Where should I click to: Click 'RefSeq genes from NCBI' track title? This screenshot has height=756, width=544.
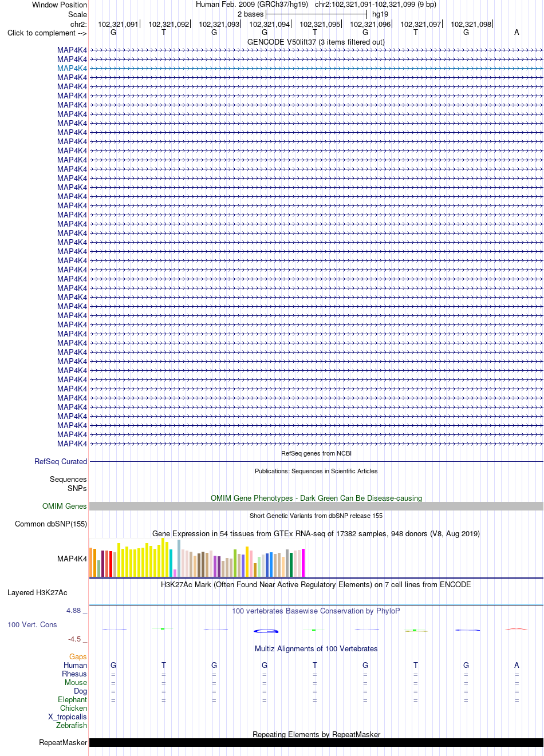click(x=316, y=453)
